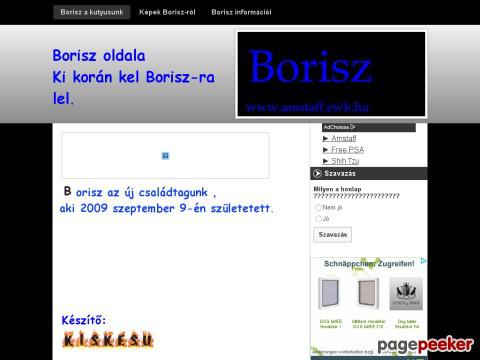This screenshot has height=360, width=480.
Task: Open the first dog mat product thumbnail
Action: point(330,294)
